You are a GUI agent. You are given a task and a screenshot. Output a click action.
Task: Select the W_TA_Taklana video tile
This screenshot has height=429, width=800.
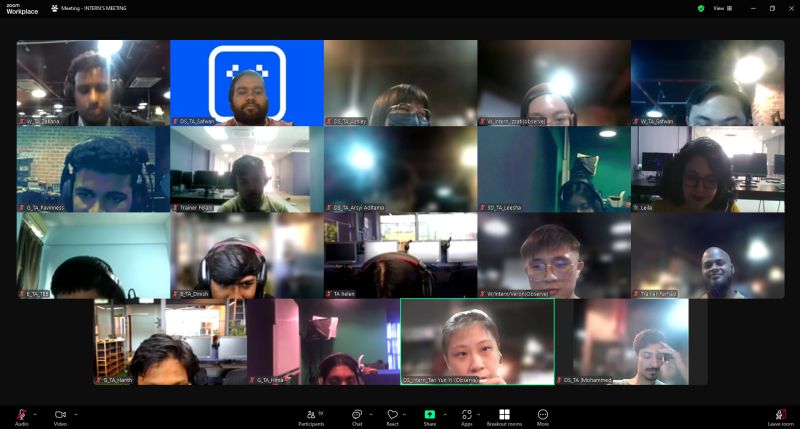point(93,83)
